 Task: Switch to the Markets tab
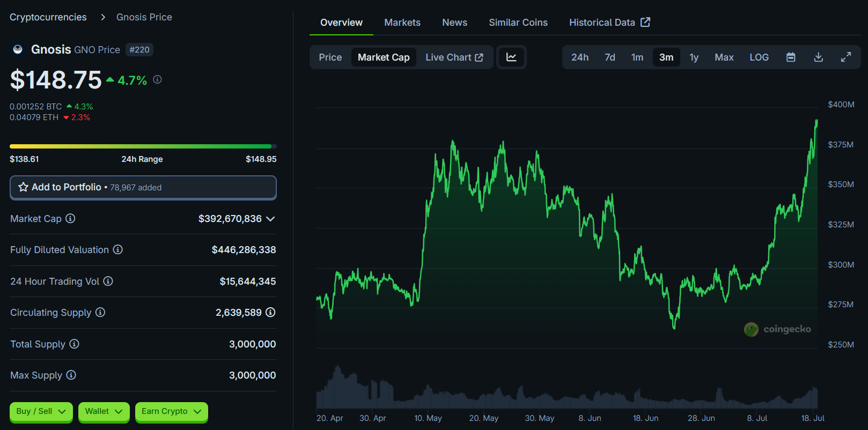[402, 23]
